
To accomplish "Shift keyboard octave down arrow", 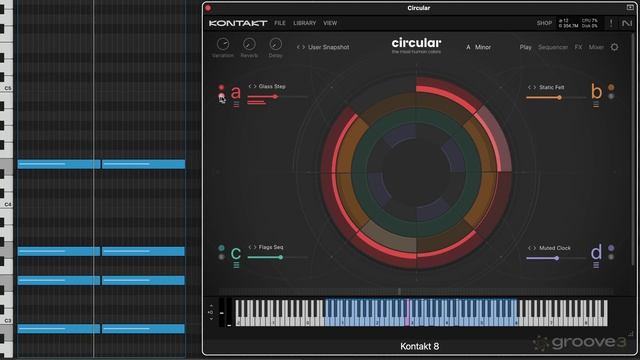I will click(x=211, y=319).
